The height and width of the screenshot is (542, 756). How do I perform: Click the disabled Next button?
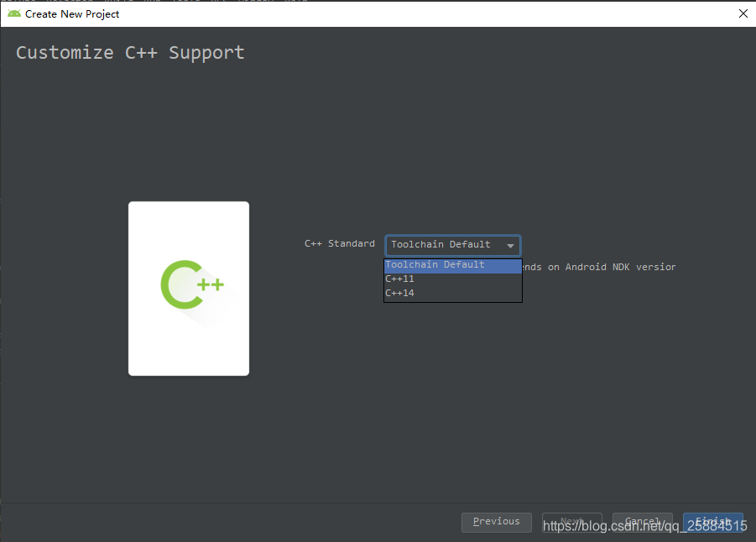click(x=571, y=522)
